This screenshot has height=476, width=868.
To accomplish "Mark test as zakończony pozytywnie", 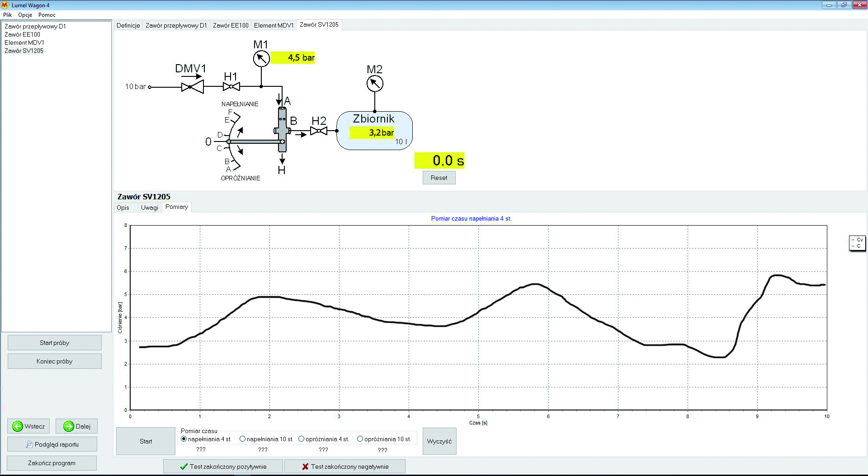I will click(x=223, y=467).
